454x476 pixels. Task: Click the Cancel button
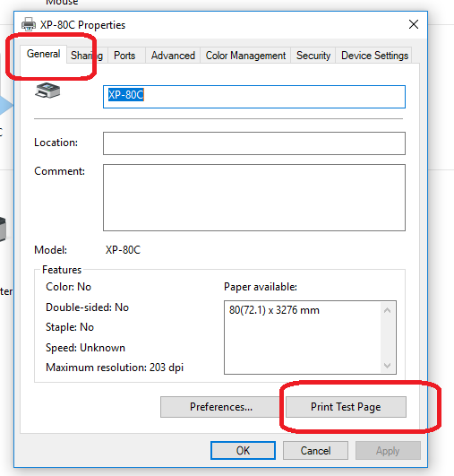pos(315,451)
